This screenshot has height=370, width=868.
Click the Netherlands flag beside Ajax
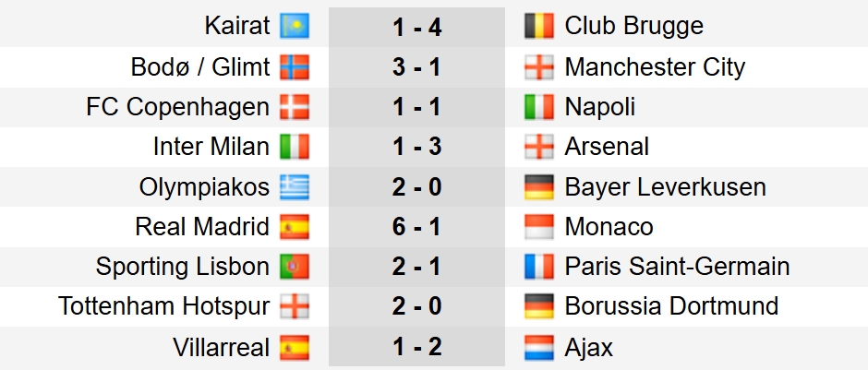click(538, 348)
